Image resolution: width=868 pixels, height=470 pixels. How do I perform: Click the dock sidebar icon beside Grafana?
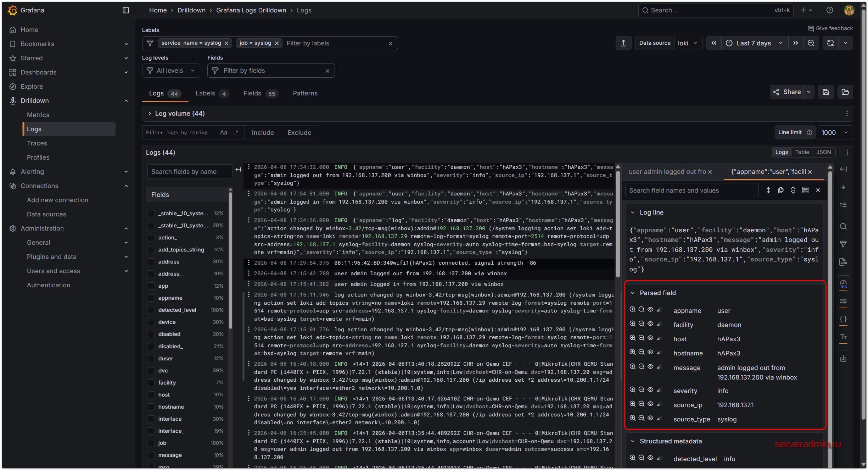125,10
